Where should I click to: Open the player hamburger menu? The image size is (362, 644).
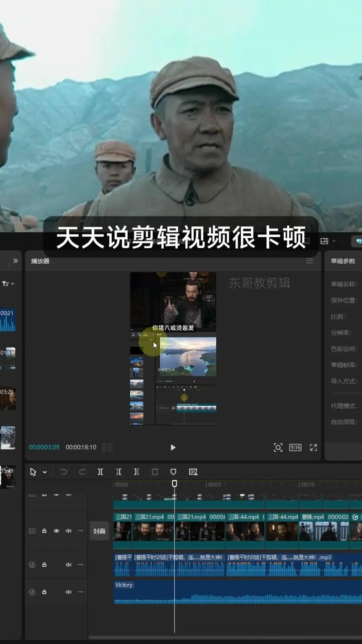coord(310,261)
